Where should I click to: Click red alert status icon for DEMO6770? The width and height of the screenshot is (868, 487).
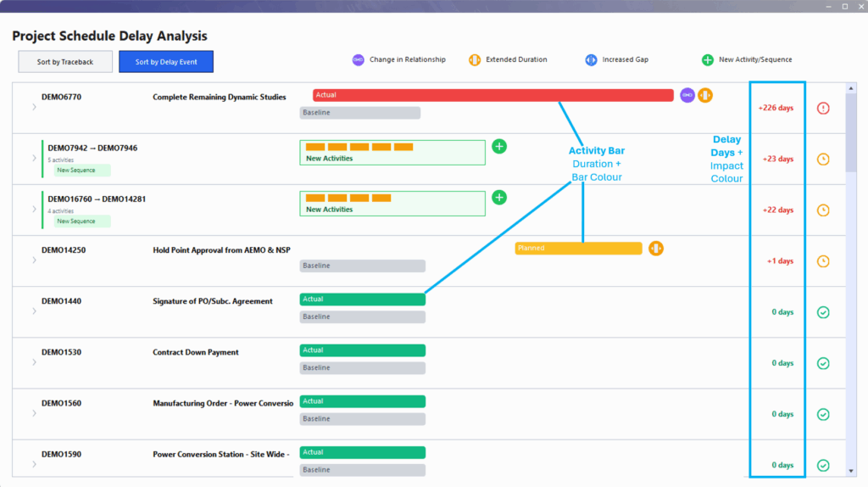[823, 109]
